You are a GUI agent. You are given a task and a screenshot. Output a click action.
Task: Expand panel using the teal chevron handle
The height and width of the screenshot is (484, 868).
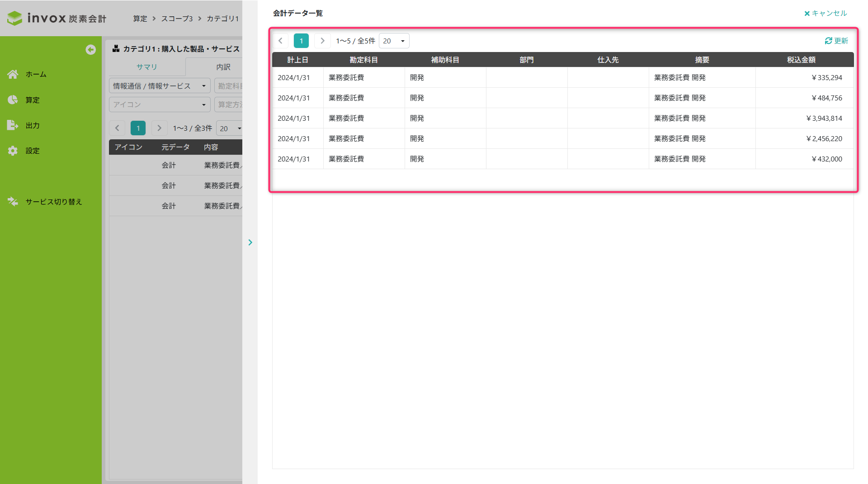[250, 242]
